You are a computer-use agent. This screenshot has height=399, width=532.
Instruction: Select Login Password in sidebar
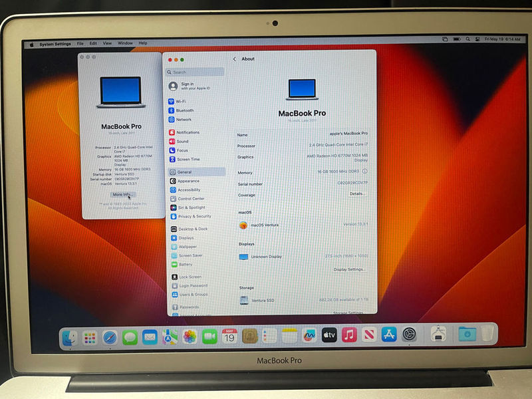(x=190, y=286)
